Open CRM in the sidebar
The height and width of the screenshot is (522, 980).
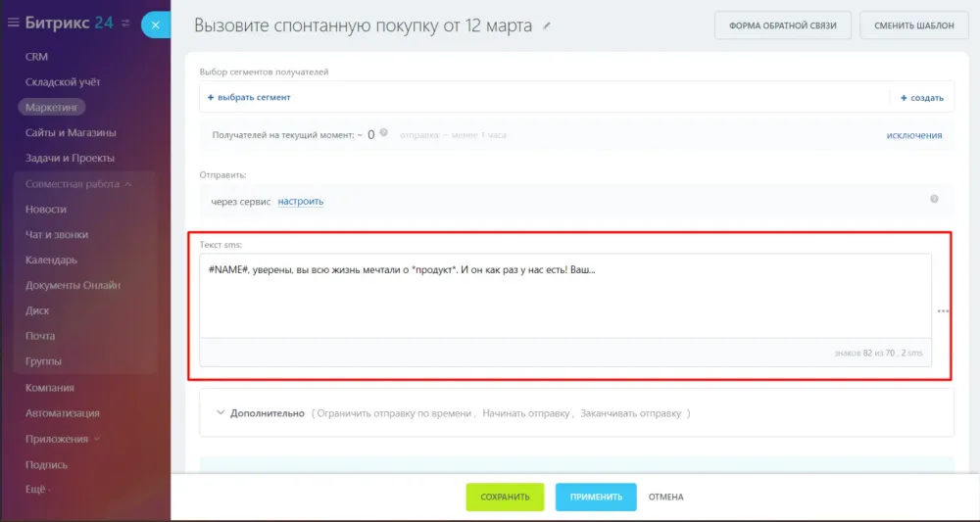click(36, 57)
